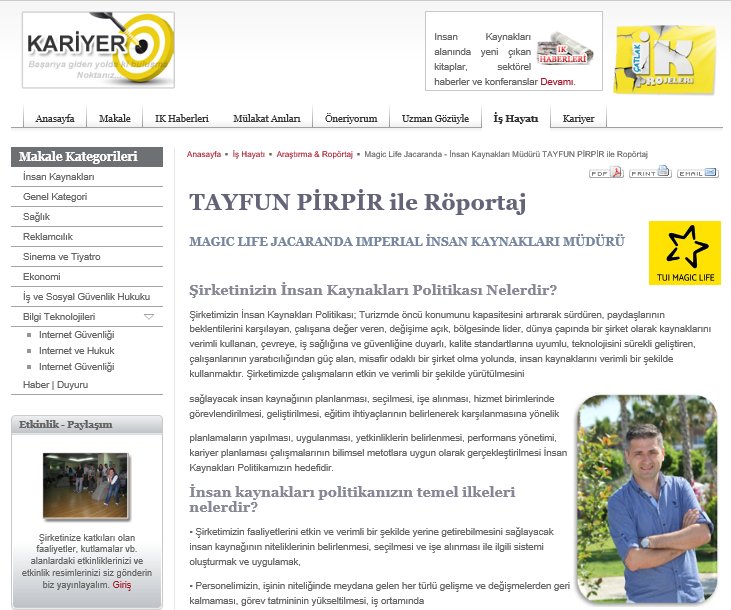Click the Şirketinizin İnsan Kaynakları Politikası heading

pyautogui.click(x=373, y=290)
